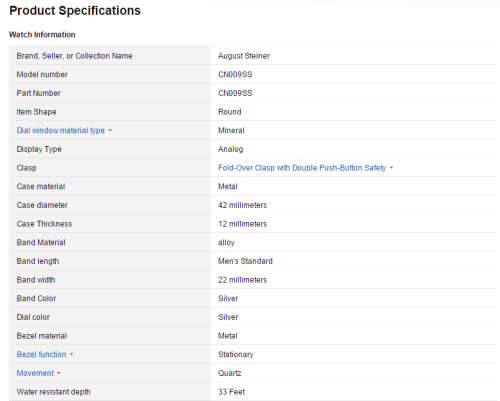Open the Bezel function link
The height and width of the screenshot is (401, 500).
coord(42,354)
